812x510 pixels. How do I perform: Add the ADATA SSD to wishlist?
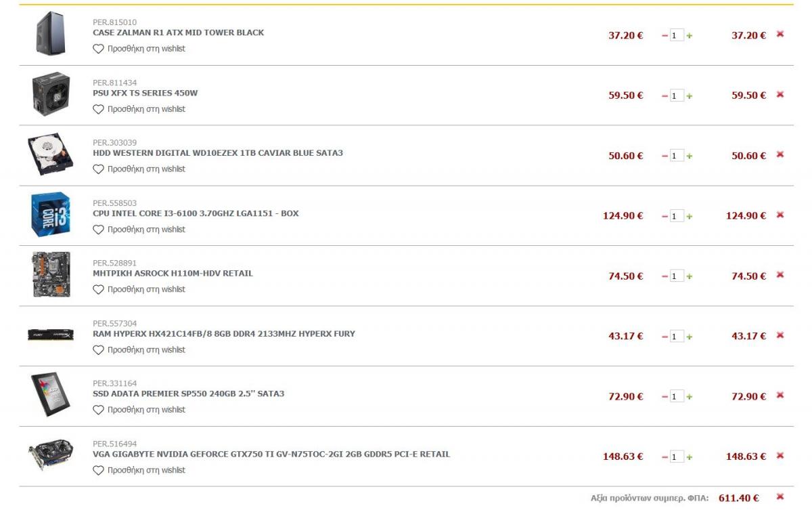(139, 410)
